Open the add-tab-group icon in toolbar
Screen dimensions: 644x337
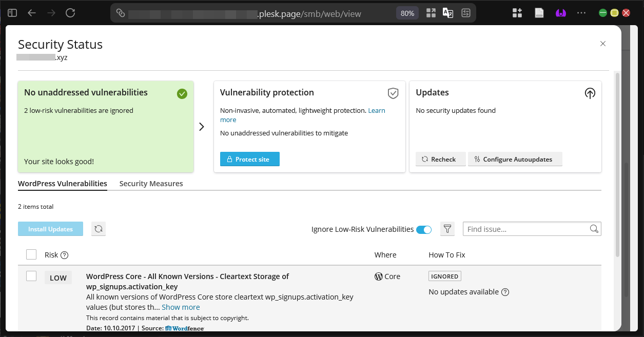coord(517,13)
